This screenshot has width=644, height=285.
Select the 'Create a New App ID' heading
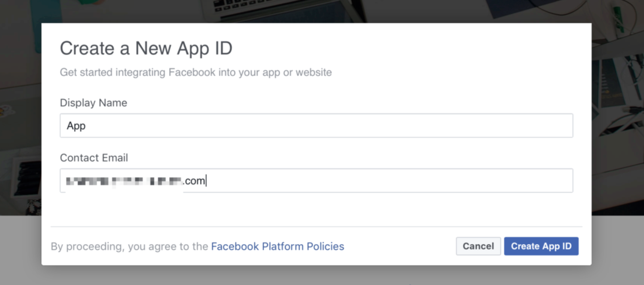click(146, 48)
